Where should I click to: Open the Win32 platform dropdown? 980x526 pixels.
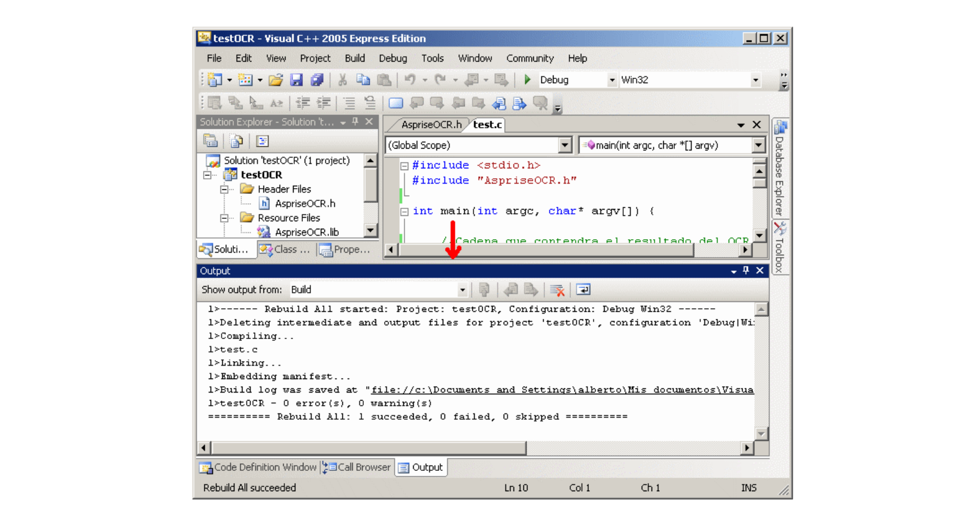tap(755, 80)
